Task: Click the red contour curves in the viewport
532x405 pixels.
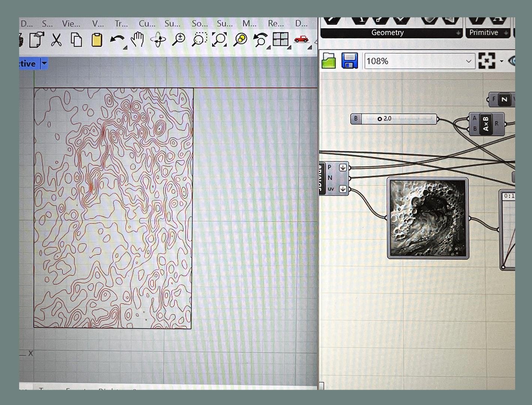Action: point(113,208)
